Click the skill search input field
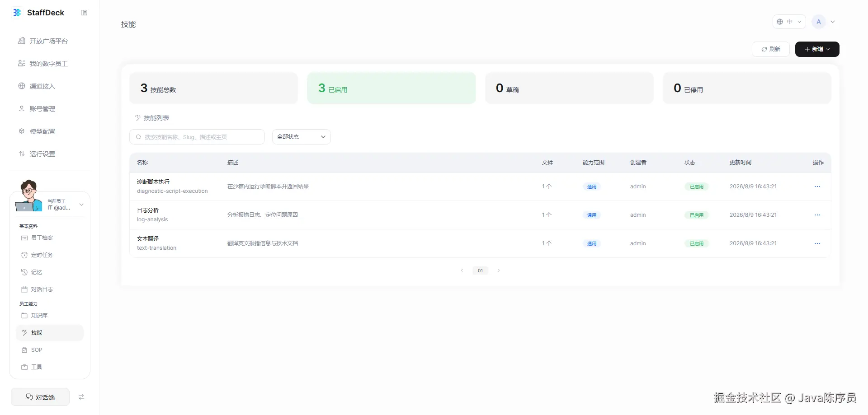The image size is (868, 415). (197, 137)
